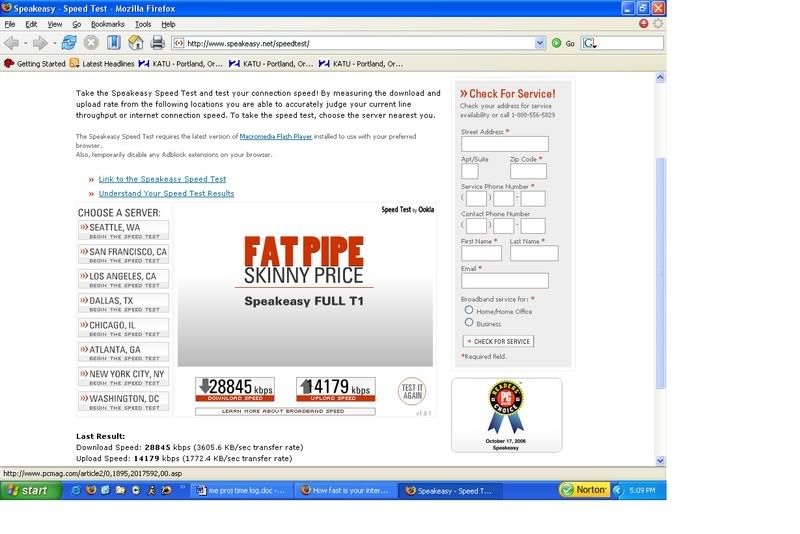The width and height of the screenshot is (800, 534).
Task: Click the green Go arrow icon
Action: tap(557, 43)
